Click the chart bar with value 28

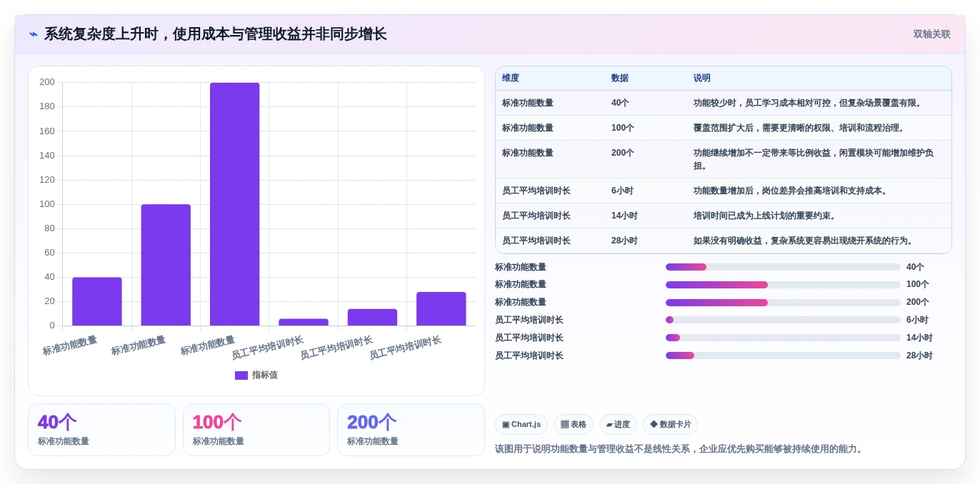(441, 308)
